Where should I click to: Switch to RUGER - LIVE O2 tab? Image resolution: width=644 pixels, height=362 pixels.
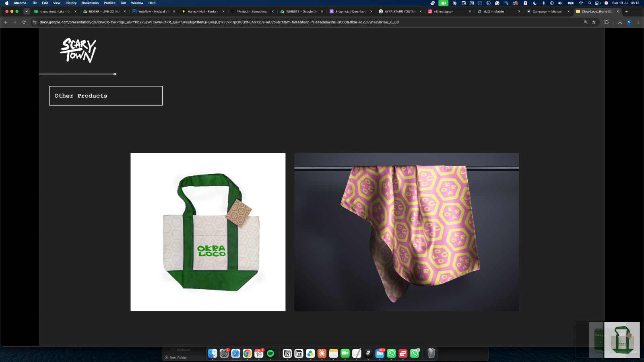click(x=105, y=12)
